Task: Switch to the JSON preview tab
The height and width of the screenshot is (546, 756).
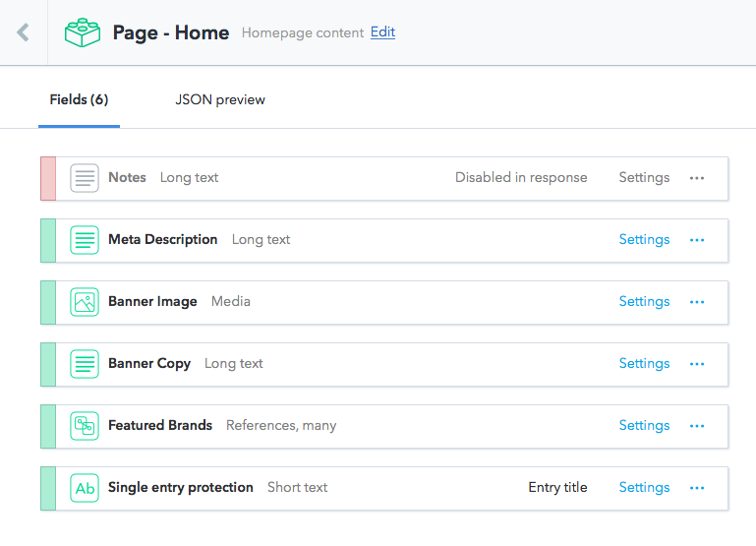Action: tap(220, 99)
